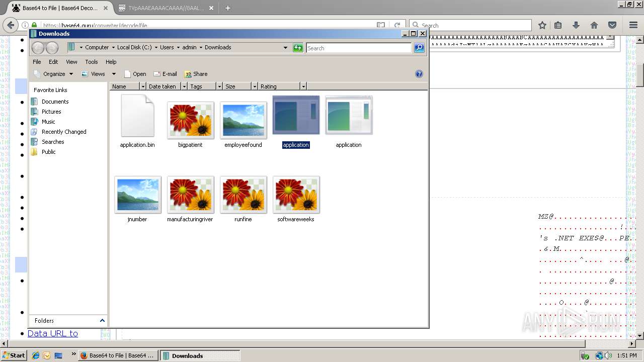Open the View menu
The image size is (644, 362).
(71, 62)
